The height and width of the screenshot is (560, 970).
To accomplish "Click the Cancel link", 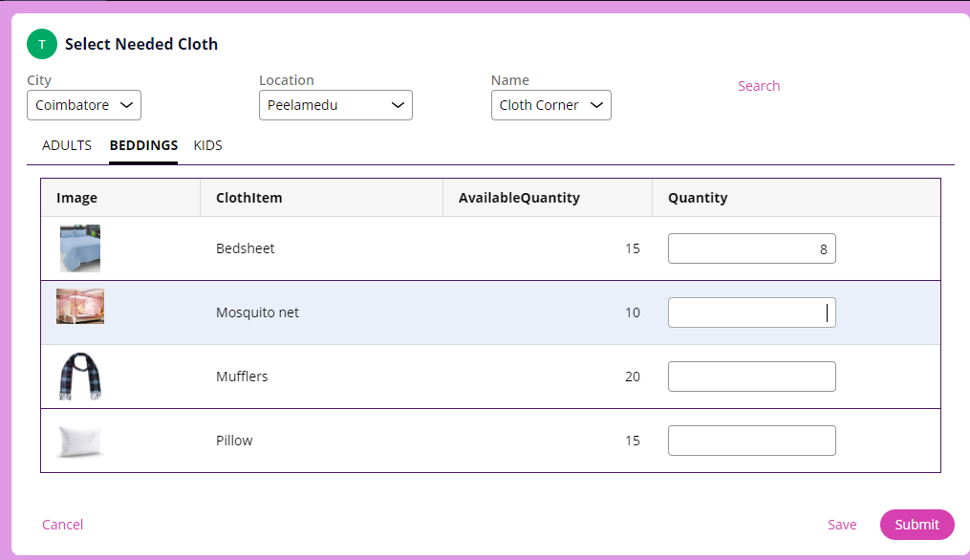I will (62, 525).
